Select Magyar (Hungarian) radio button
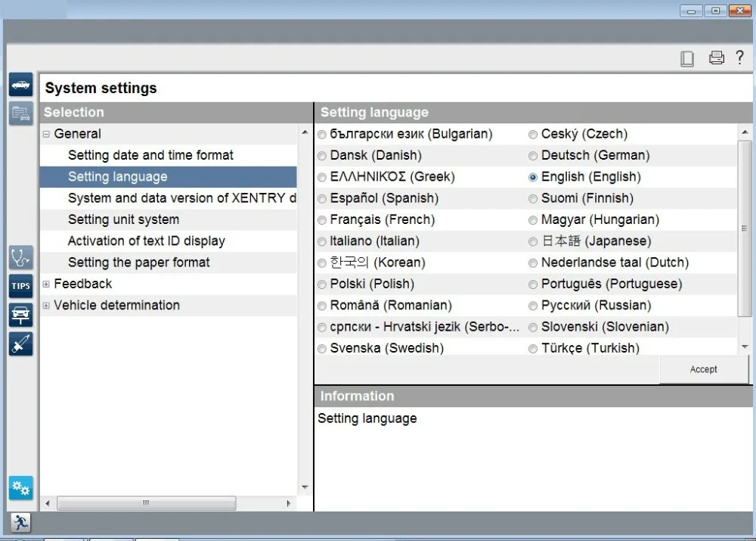This screenshot has height=541, width=756. [533, 220]
